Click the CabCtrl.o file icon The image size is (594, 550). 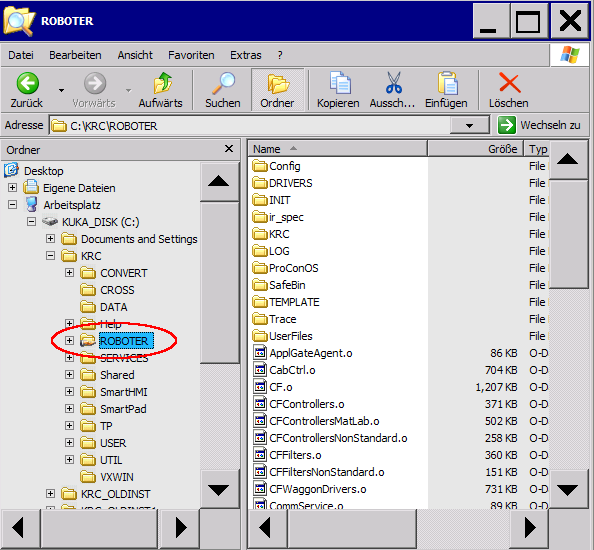(260, 370)
